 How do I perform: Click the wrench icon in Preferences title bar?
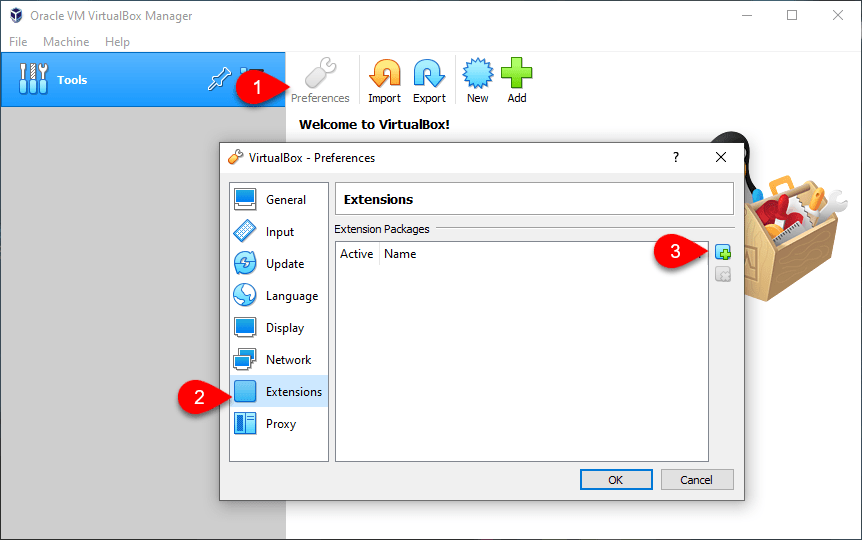point(235,157)
